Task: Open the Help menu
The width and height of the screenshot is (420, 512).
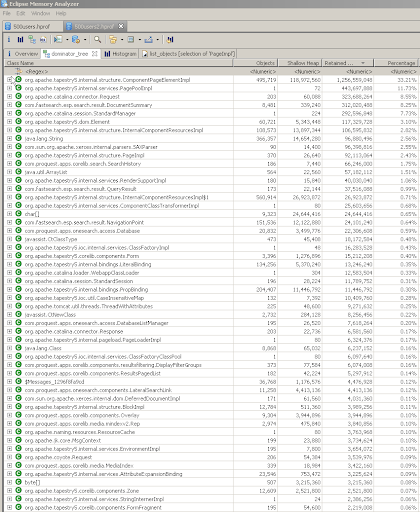Action: pyautogui.click(x=61, y=13)
